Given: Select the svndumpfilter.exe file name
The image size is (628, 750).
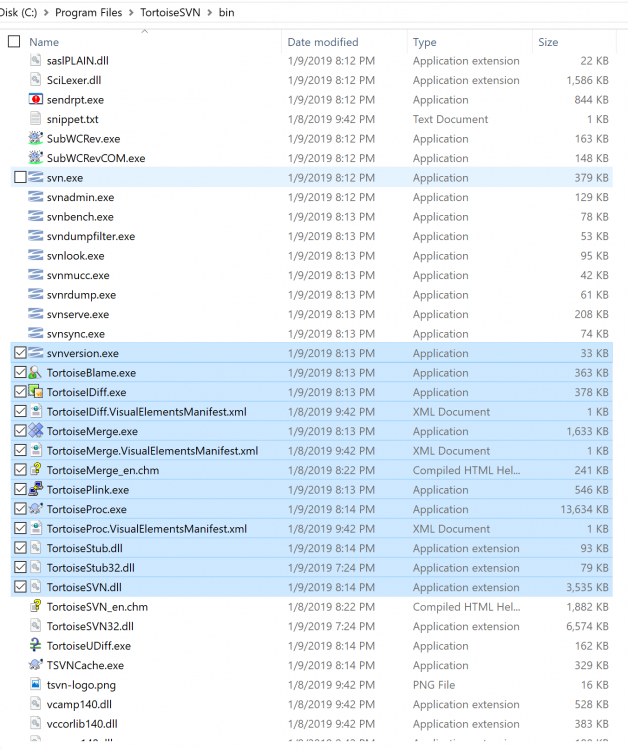Looking at the screenshot, I should point(91,236).
